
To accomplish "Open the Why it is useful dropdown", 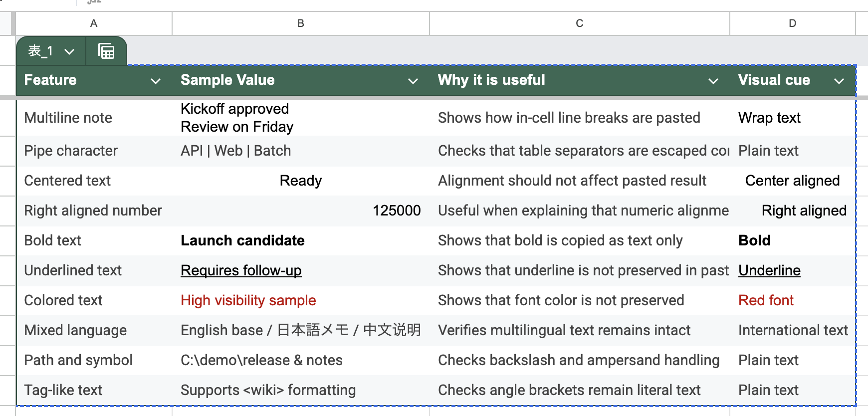I will 713,81.
